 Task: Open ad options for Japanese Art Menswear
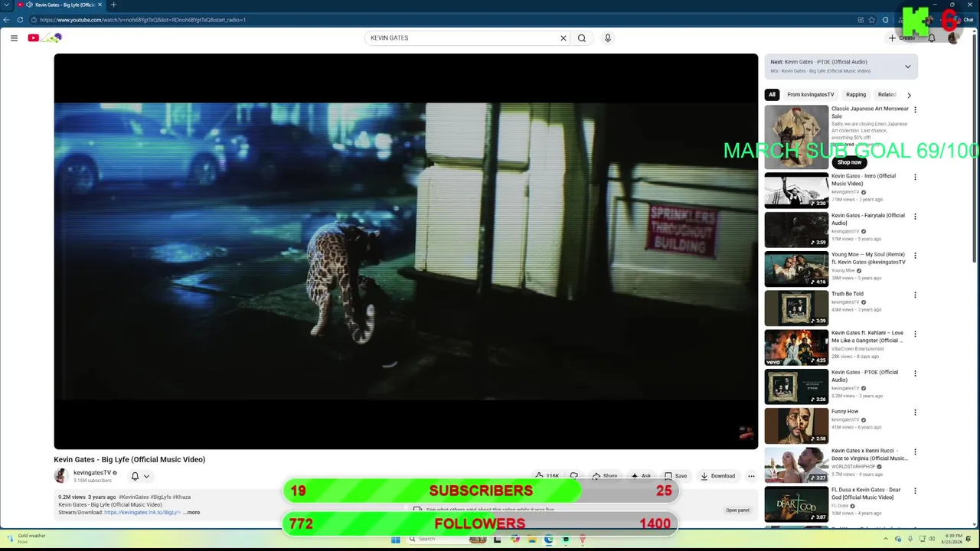(x=915, y=109)
